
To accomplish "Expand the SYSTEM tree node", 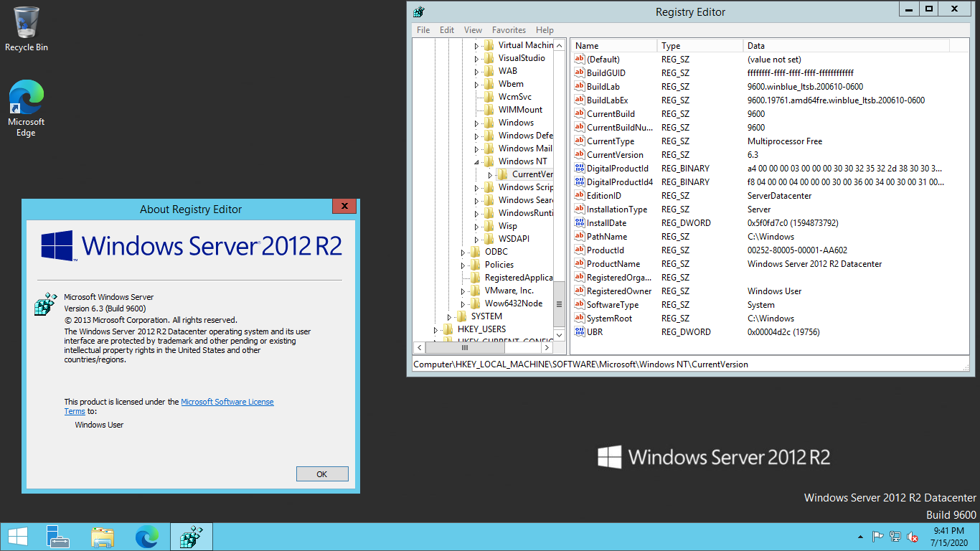I will (449, 317).
